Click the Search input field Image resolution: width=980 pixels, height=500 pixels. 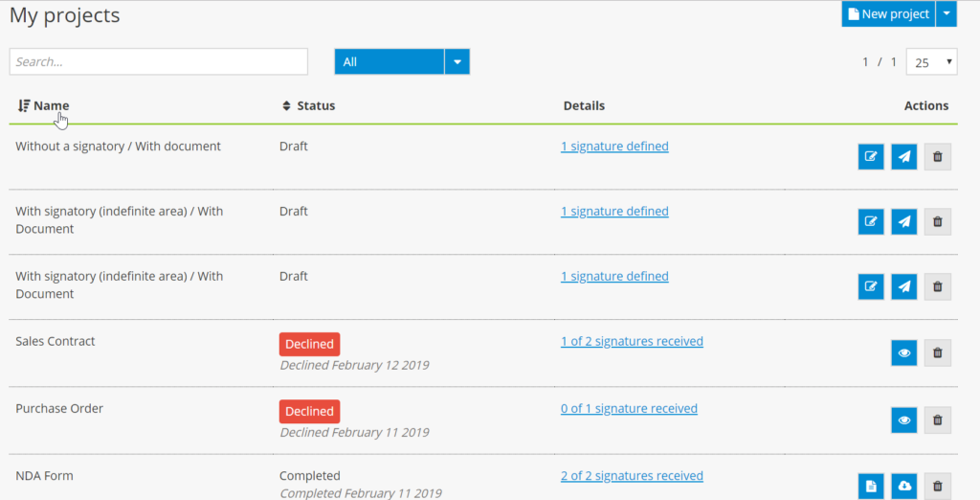coord(159,61)
